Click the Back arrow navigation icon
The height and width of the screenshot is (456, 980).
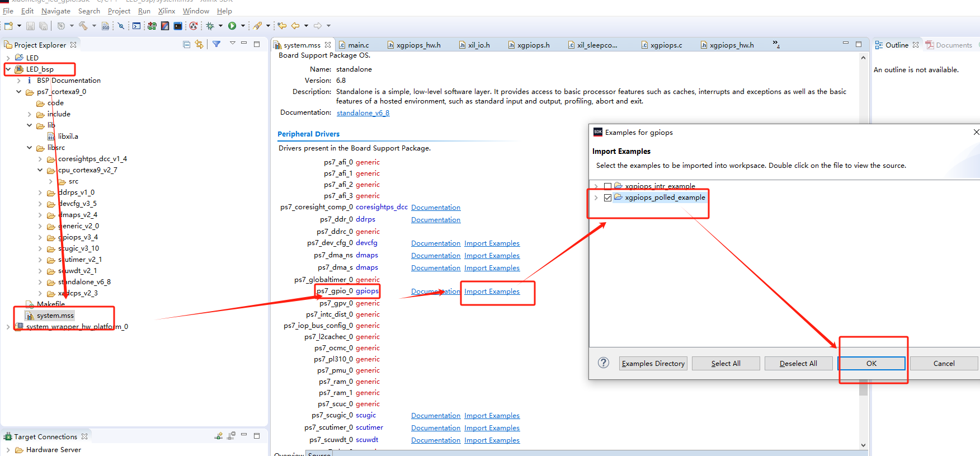pos(295,26)
